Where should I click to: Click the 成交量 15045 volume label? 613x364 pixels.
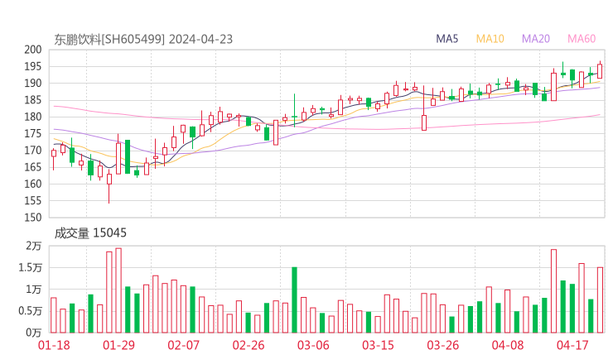pyautogui.click(x=90, y=233)
